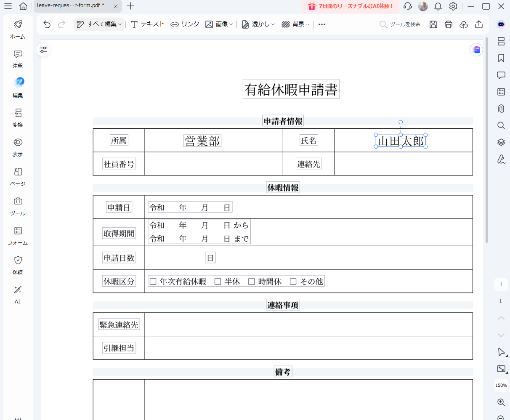Open the signature pen panel

pyautogui.click(x=501, y=159)
